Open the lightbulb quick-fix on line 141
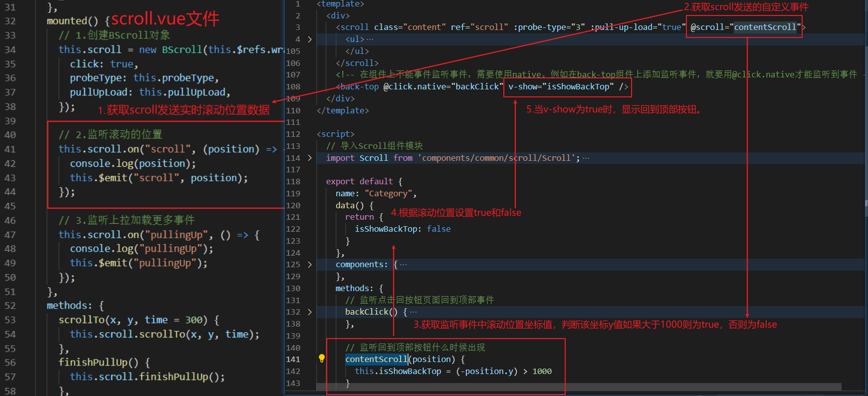This screenshot has height=396, width=868. tap(322, 358)
